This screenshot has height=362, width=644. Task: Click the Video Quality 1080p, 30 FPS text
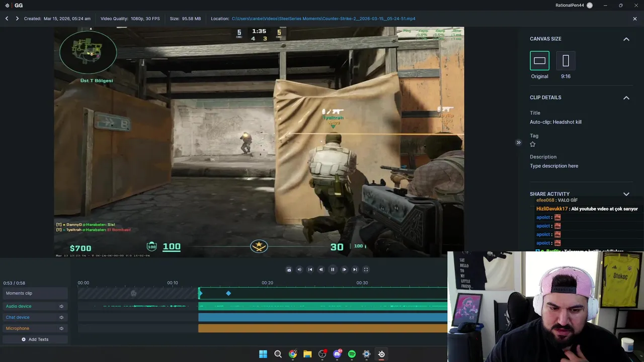click(130, 19)
